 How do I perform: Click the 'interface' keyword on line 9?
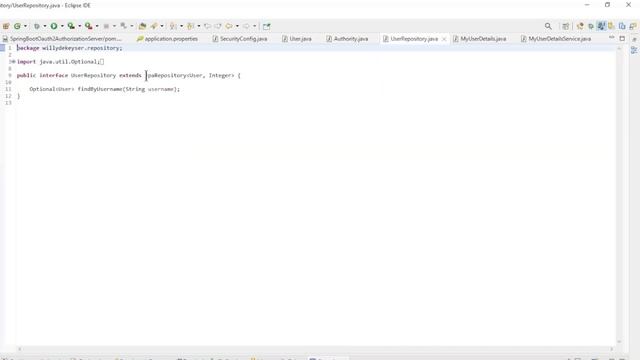click(53, 76)
